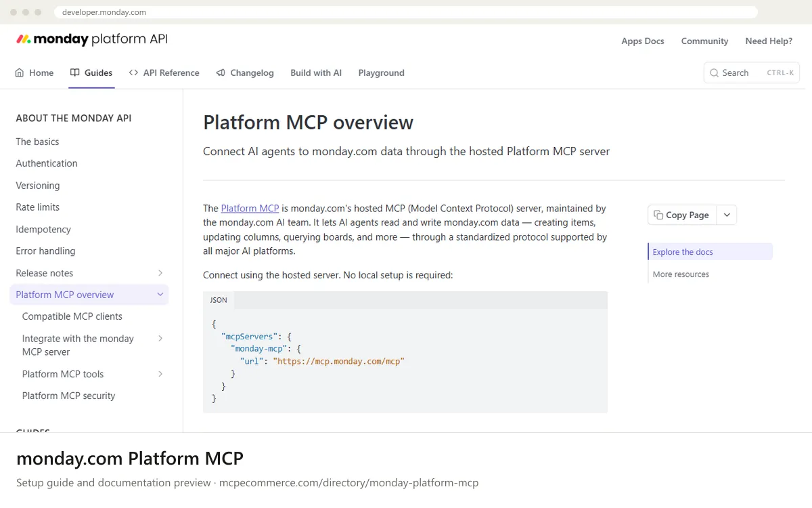Select Versioning in the sidebar
Image resolution: width=812 pixels, height=508 pixels.
[x=38, y=186]
